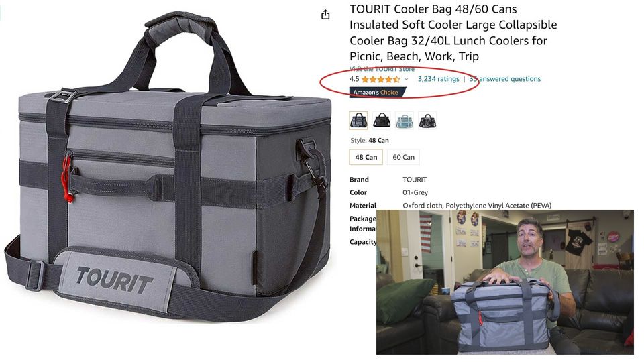Click the TOURIT brand value text
644x362 pixels.
click(415, 180)
